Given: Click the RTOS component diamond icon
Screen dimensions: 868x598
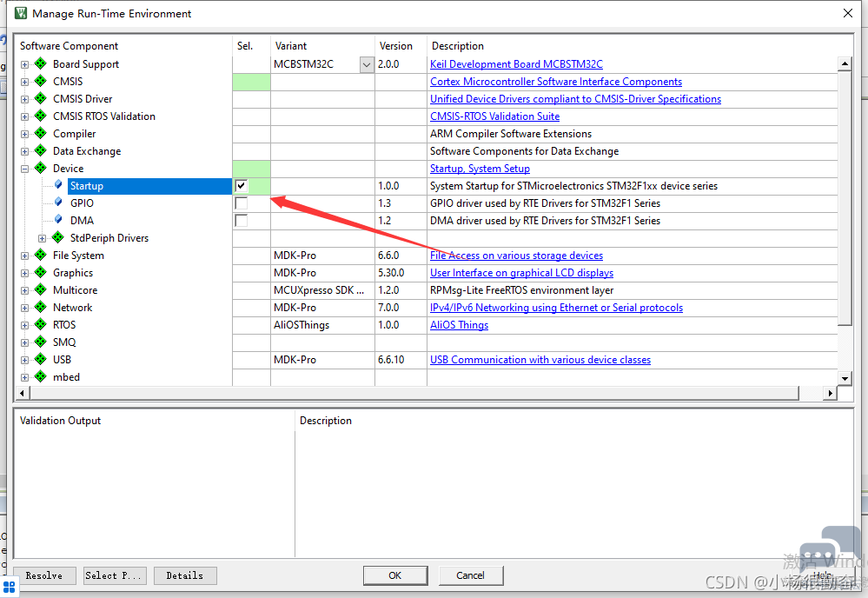Looking at the screenshot, I should tap(41, 324).
